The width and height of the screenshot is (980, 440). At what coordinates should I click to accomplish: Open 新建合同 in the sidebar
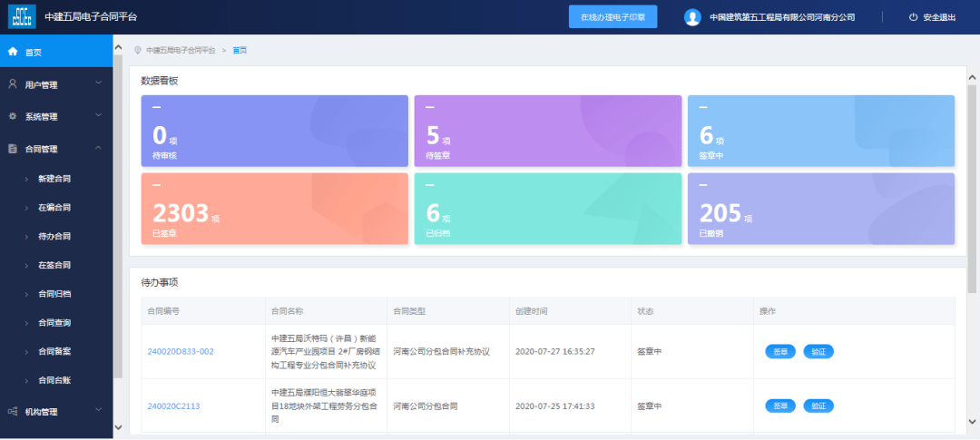[54, 179]
